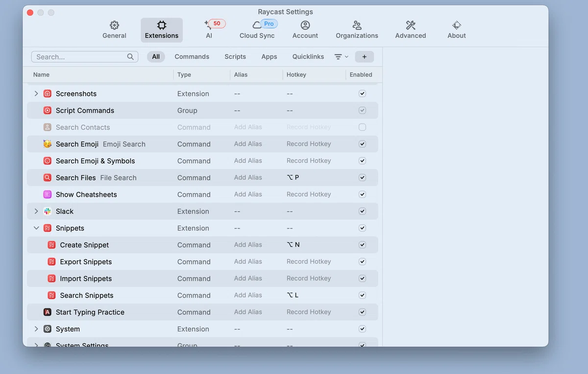588x374 pixels.
Task: Click the Search Emoji & Symbols icon
Action: [x=48, y=161]
